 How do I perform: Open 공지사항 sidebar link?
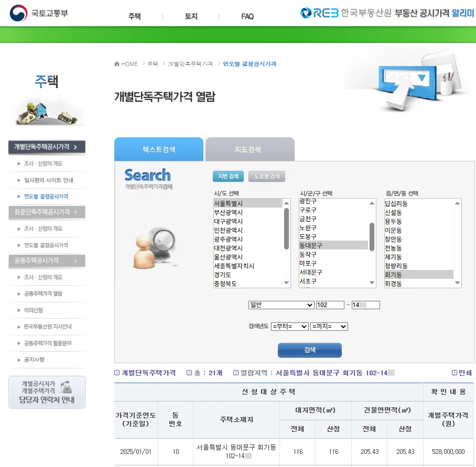tap(34, 360)
